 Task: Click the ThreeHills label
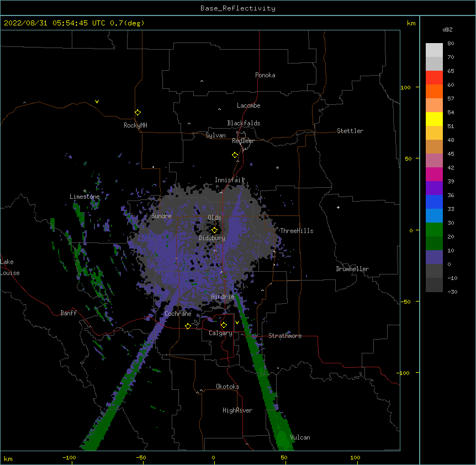tap(297, 231)
